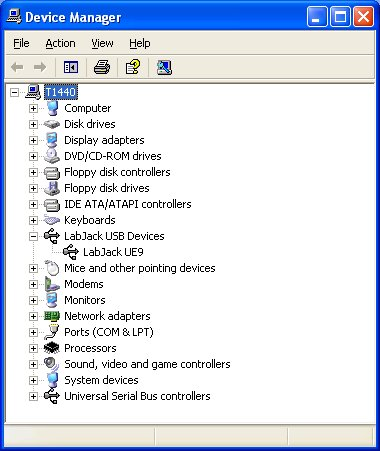Expand the Ports (COM & LPT) node
Screen dimensions: 380x451
(x=33, y=332)
